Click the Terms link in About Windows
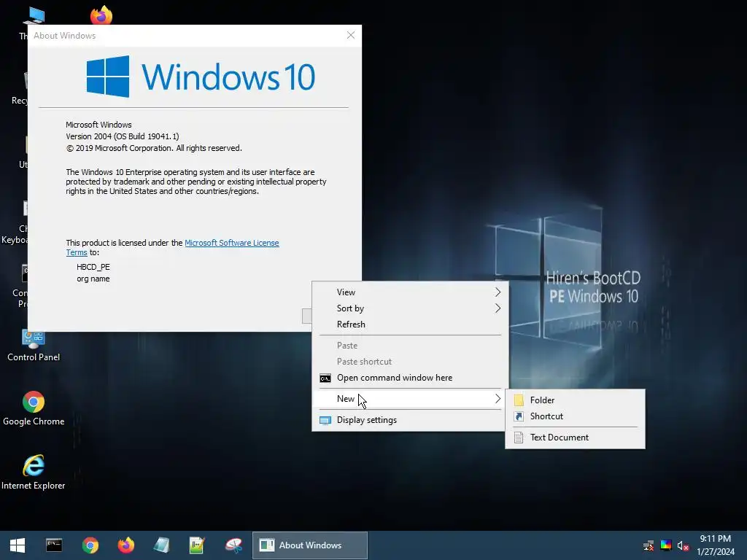The height and width of the screenshot is (560, 747). pyautogui.click(x=76, y=252)
